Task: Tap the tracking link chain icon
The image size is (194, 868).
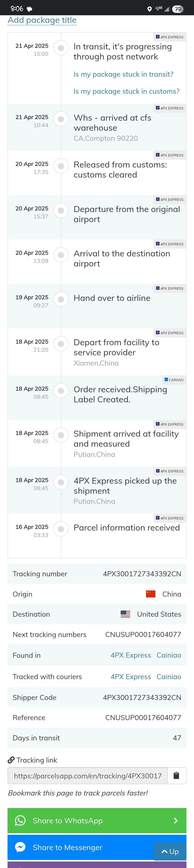Action: (x=11, y=760)
